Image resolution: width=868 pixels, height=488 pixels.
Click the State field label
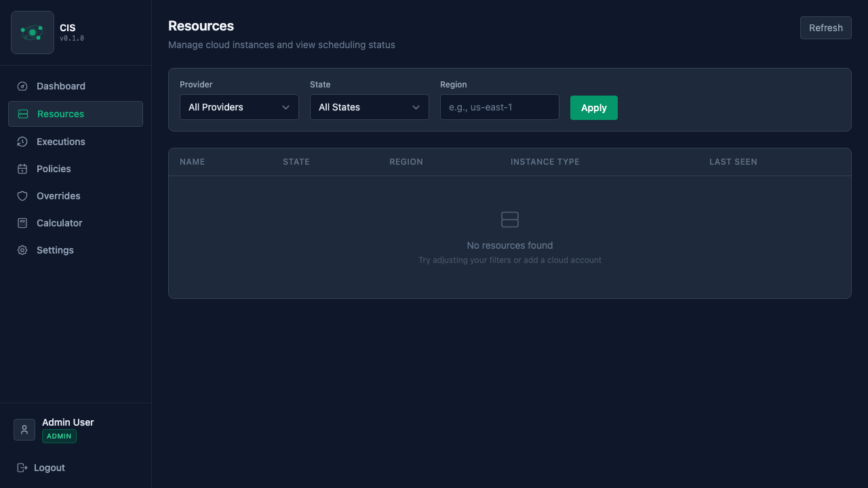click(x=320, y=85)
